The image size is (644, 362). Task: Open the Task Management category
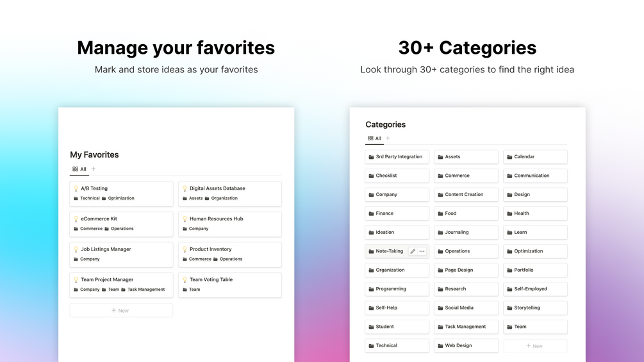tap(465, 327)
